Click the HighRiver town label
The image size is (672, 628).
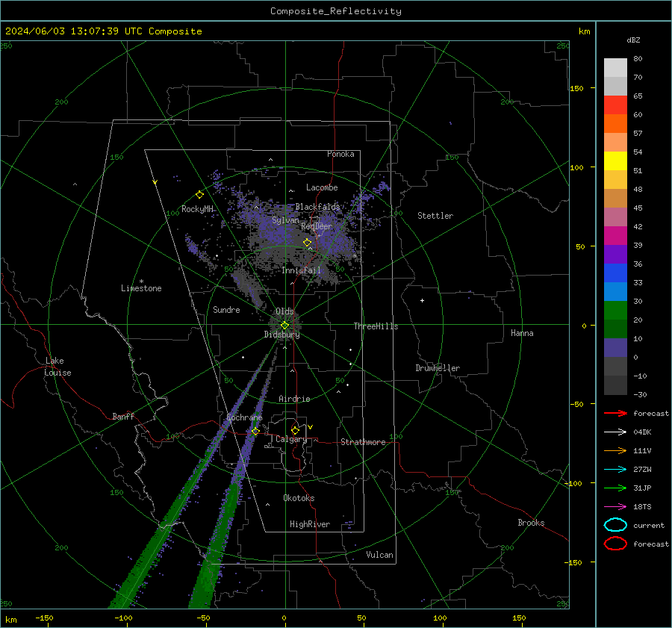pyautogui.click(x=310, y=524)
